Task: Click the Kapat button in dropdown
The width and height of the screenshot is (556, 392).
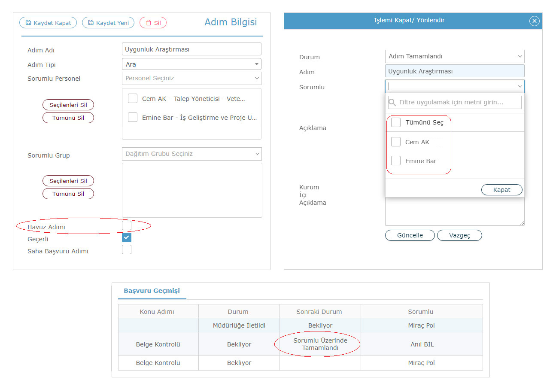Action: click(502, 190)
